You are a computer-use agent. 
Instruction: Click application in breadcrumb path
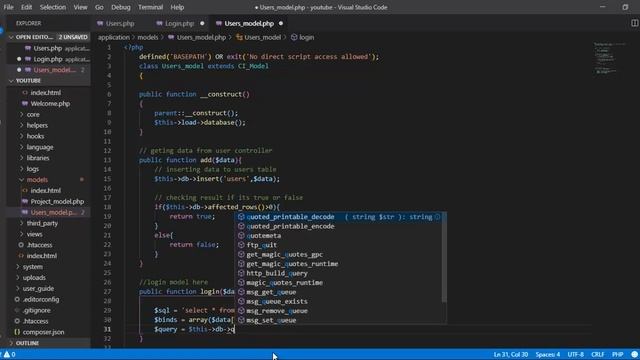(x=113, y=37)
